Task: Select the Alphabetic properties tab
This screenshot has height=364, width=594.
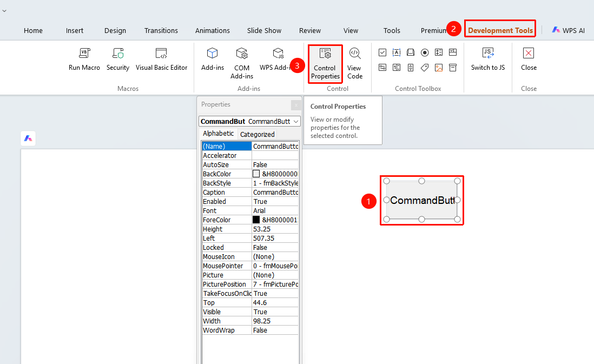Action: point(218,134)
